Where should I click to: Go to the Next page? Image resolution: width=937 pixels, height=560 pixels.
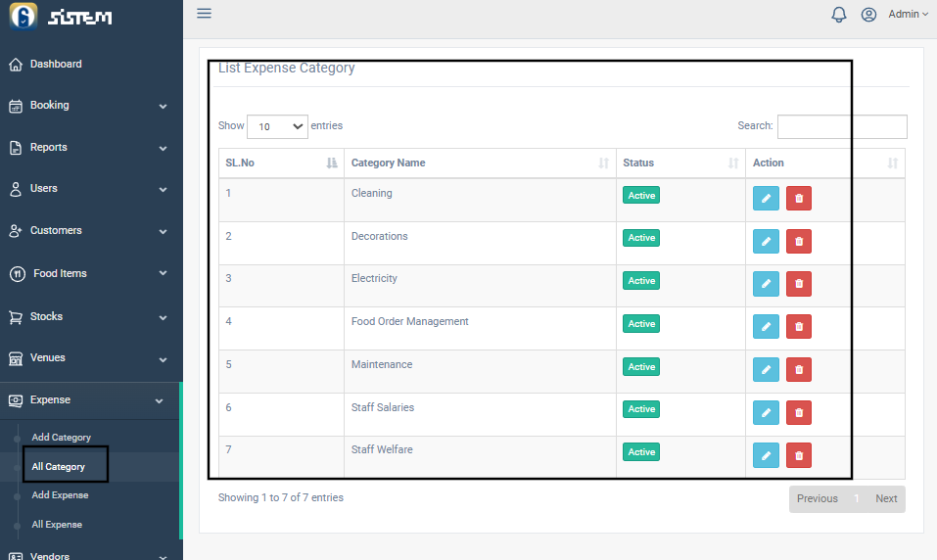[886, 499]
